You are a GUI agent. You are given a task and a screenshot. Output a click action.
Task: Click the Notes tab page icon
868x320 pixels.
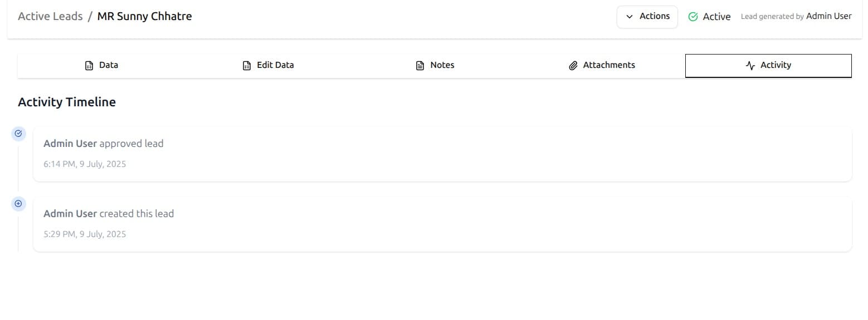click(x=420, y=66)
